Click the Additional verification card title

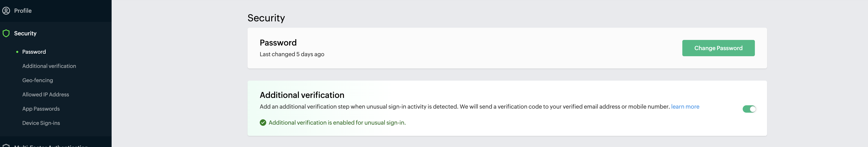point(302,95)
